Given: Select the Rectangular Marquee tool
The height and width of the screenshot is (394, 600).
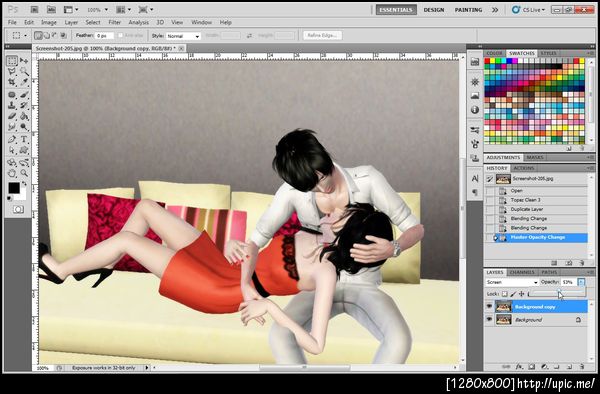Looking at the screenshot, I should (12, 61).
